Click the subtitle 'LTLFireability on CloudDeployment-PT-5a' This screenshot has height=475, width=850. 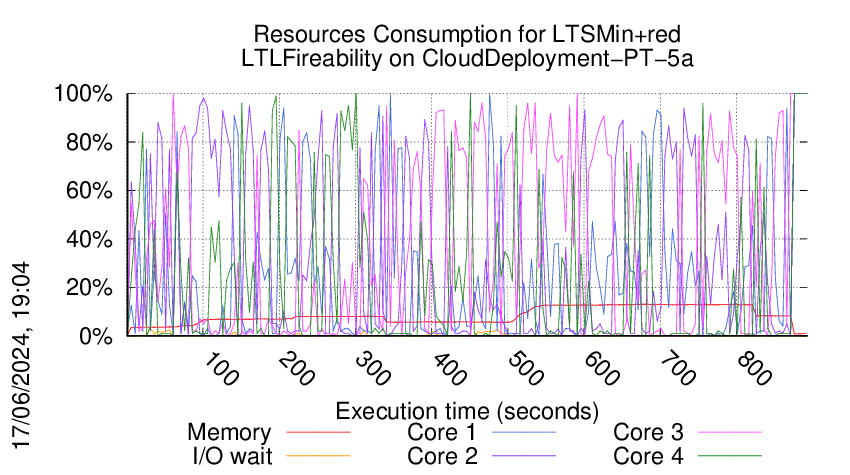point(467,58)
